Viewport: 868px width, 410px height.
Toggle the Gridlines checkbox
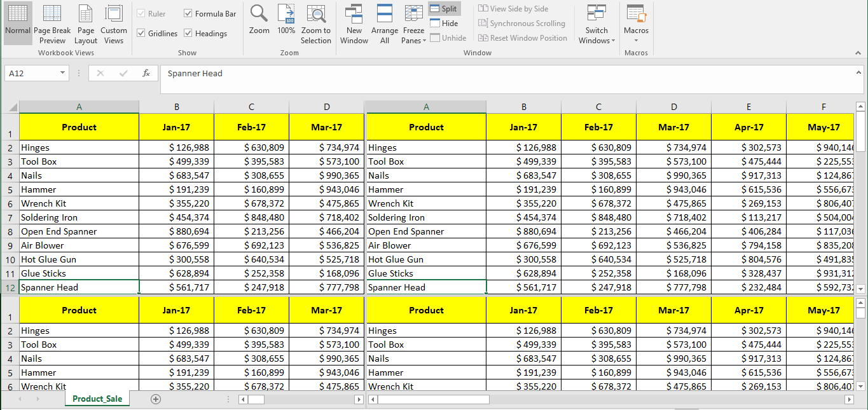tap(141, 33)
